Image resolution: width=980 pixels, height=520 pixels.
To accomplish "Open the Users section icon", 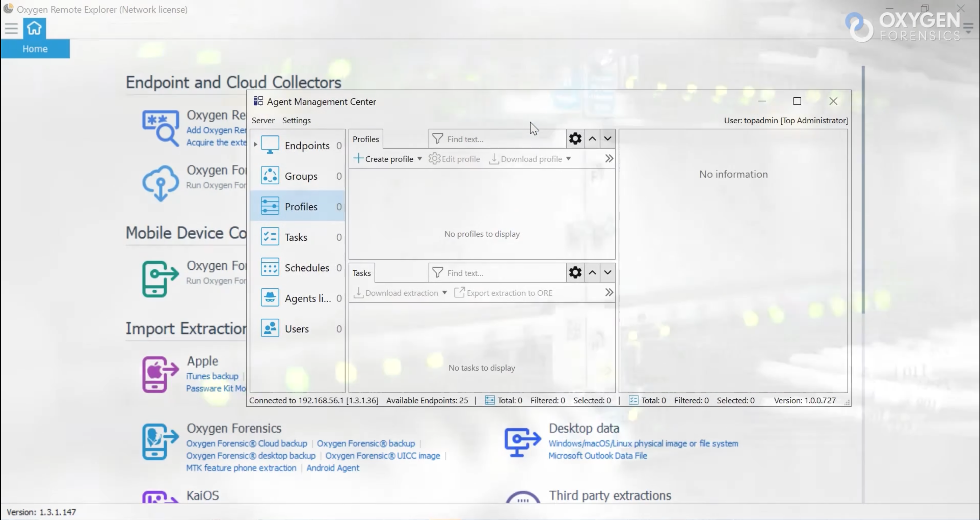I will (x=270, y=328).
